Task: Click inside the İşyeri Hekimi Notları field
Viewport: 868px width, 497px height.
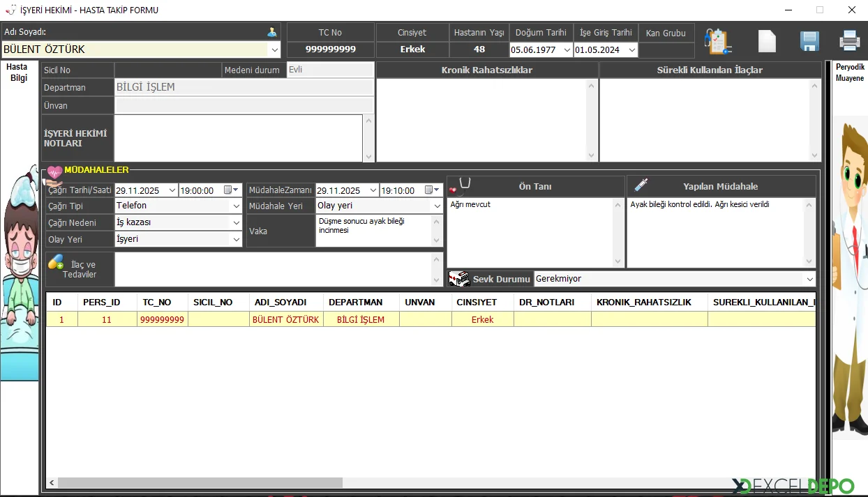Action: click(x=238, y=138)
